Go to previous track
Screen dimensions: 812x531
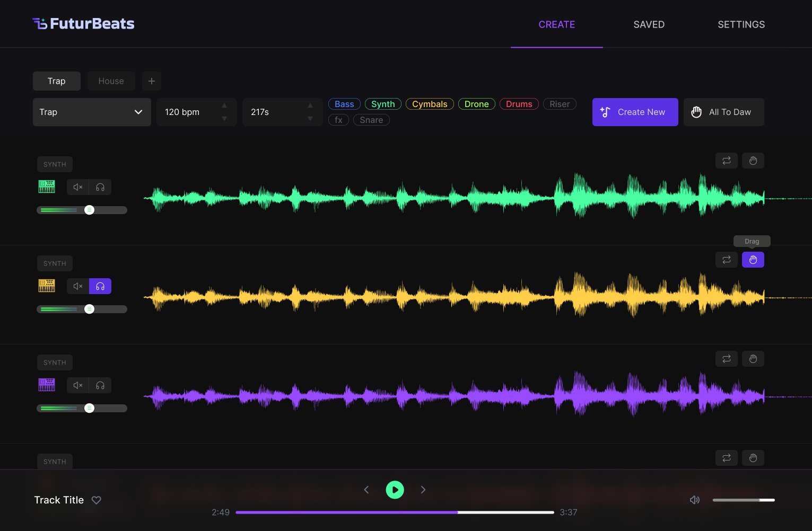[x=366, y=490]
